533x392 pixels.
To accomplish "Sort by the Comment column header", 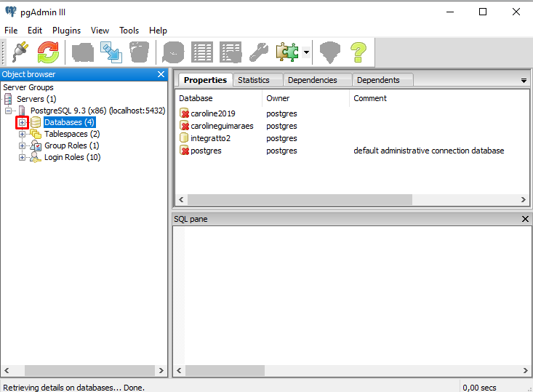I will tap(438, 98).
